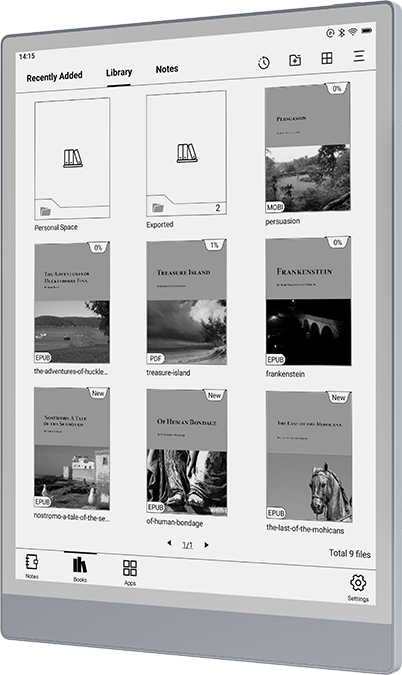Click the 0% badge on Persuasion
This screenshot has height=675, width=402.
(337, 88)
